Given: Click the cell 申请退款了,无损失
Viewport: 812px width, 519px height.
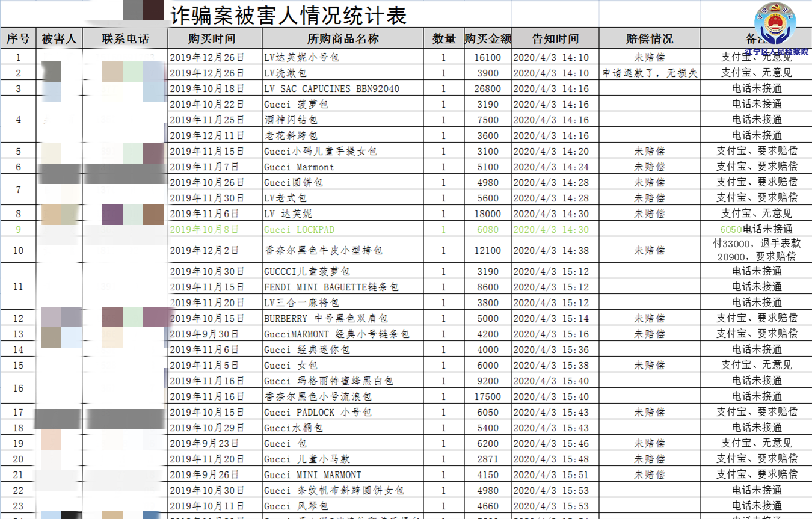Looking at the screenshot, I should point(650,73).
